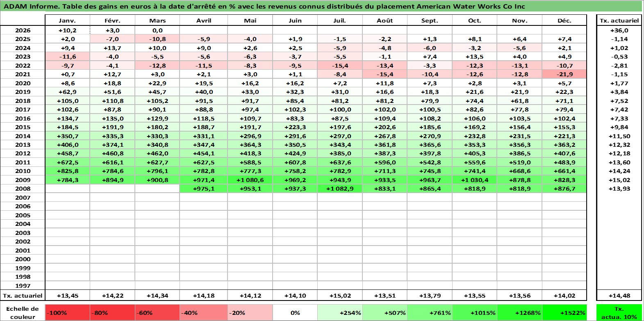
Task: Click the 2008 row label
Action: click(23, 189)
